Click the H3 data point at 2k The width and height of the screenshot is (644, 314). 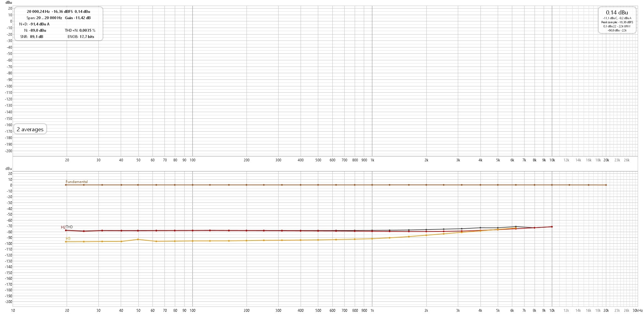pos(426,235)
